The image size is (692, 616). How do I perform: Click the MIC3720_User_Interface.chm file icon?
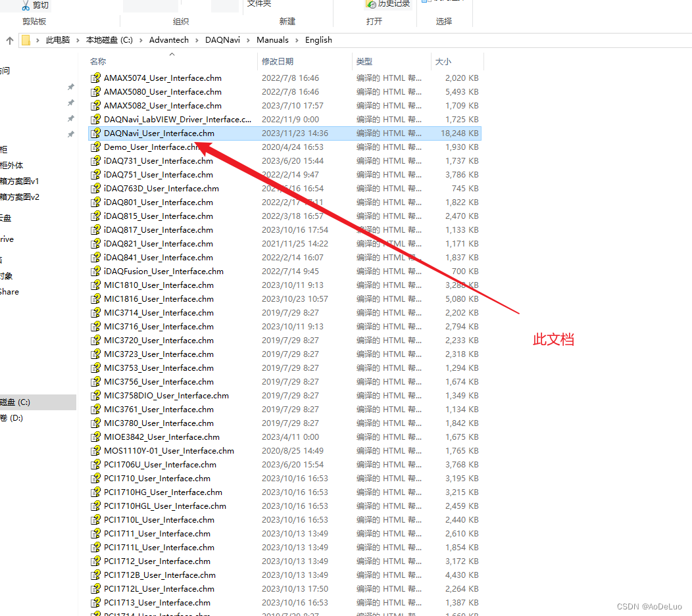point(96,341)
